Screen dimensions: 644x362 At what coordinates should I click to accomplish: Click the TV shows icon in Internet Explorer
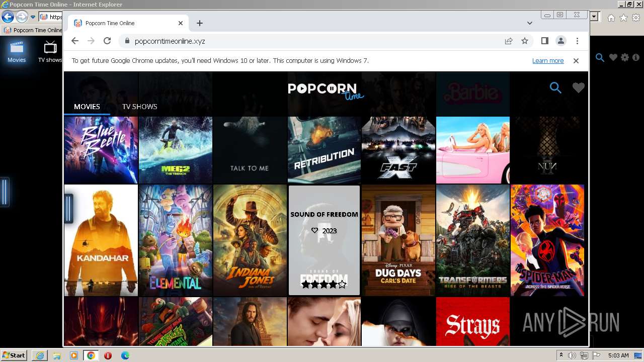50,52
